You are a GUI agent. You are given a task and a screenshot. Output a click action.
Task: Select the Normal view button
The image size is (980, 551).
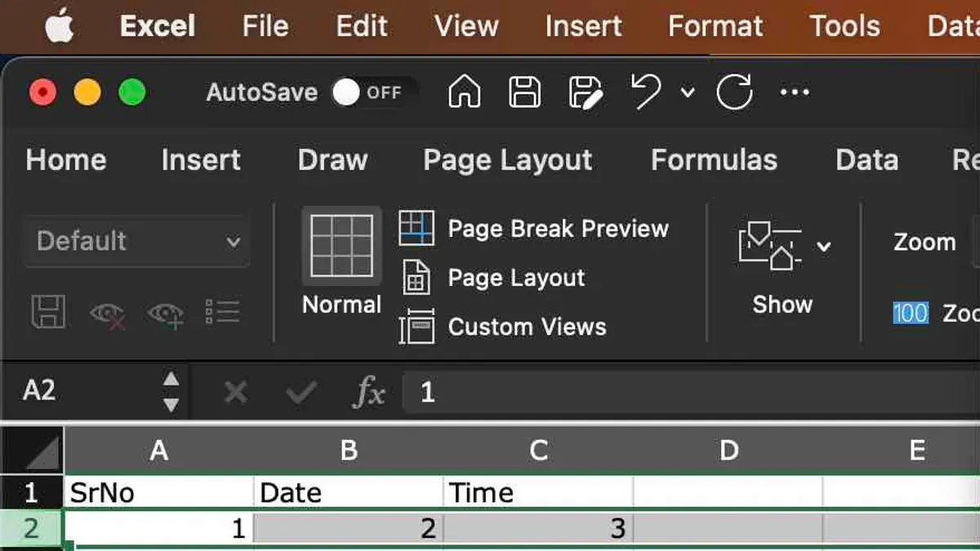pos(341,263)
